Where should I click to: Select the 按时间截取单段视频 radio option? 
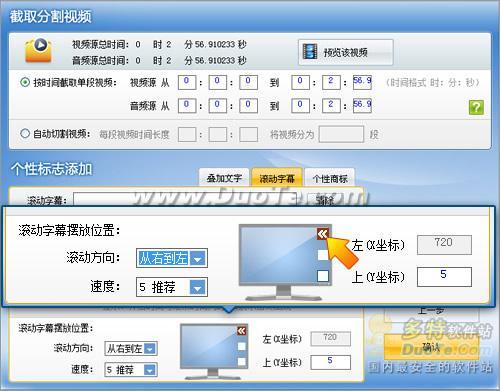[x=25, y=82]
